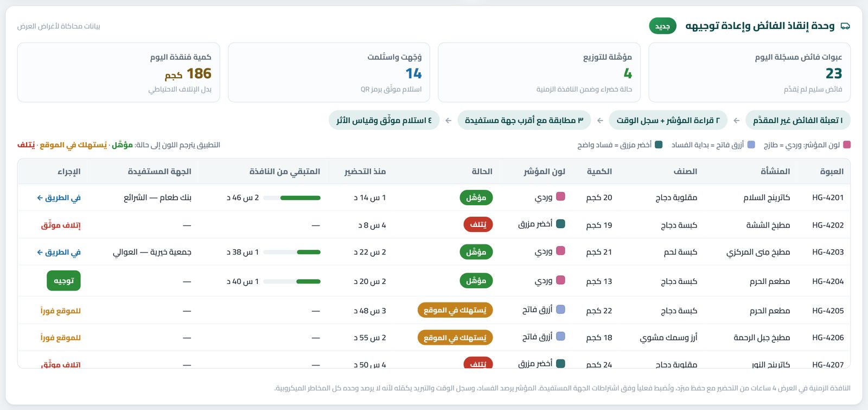
Task: Click يَستهلك في الموقع badge in row HG-4206
Action: [x=455, y=337]
